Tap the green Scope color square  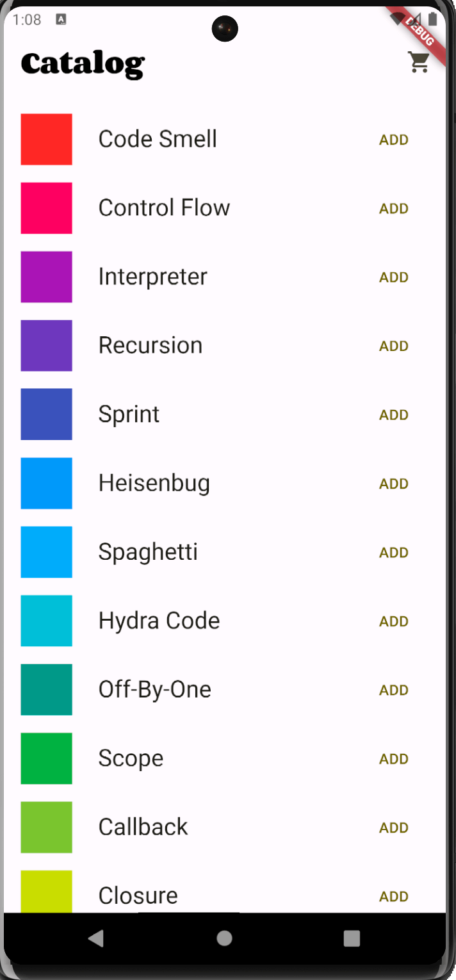(46, 758)
